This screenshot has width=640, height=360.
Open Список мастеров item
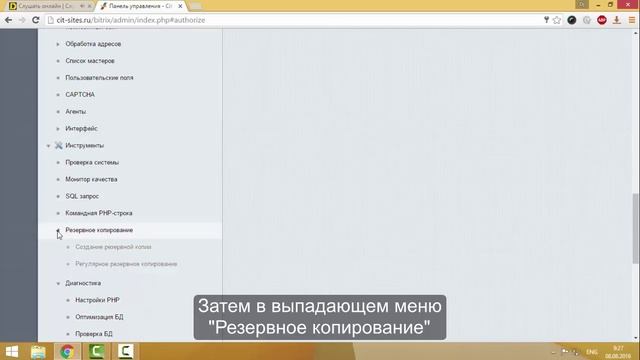[x=90, y=61]
